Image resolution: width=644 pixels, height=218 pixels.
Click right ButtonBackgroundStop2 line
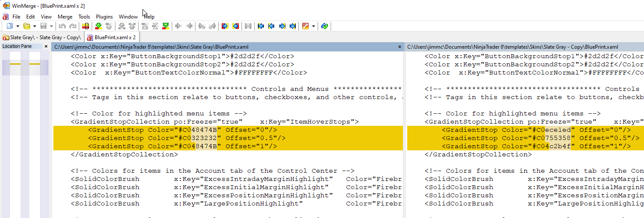click(534, 65)
